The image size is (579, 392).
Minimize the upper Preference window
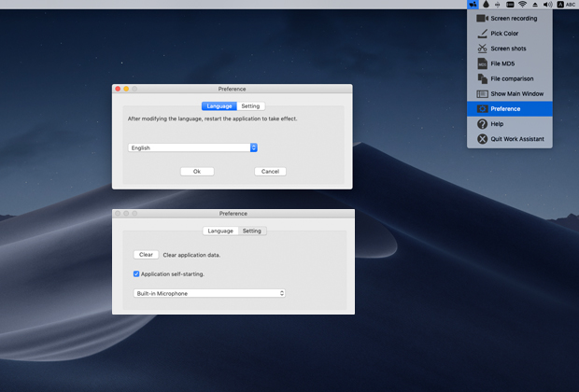pyautogui.click(x=126, y=89)
